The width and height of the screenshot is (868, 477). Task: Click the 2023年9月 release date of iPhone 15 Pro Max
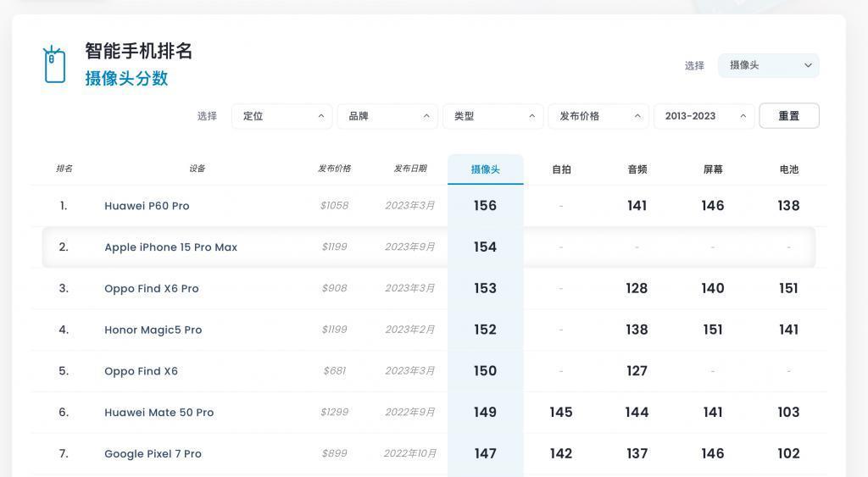click(410, 247)
